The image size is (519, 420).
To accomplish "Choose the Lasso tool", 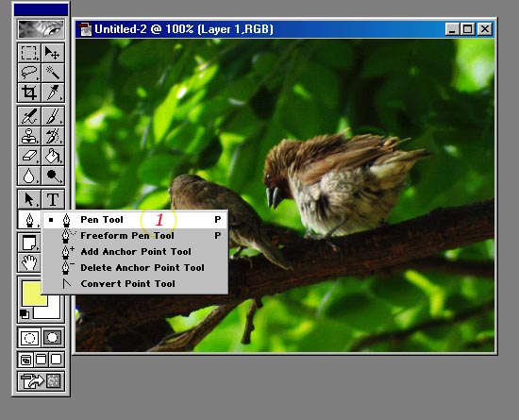I will click(29, 73).
